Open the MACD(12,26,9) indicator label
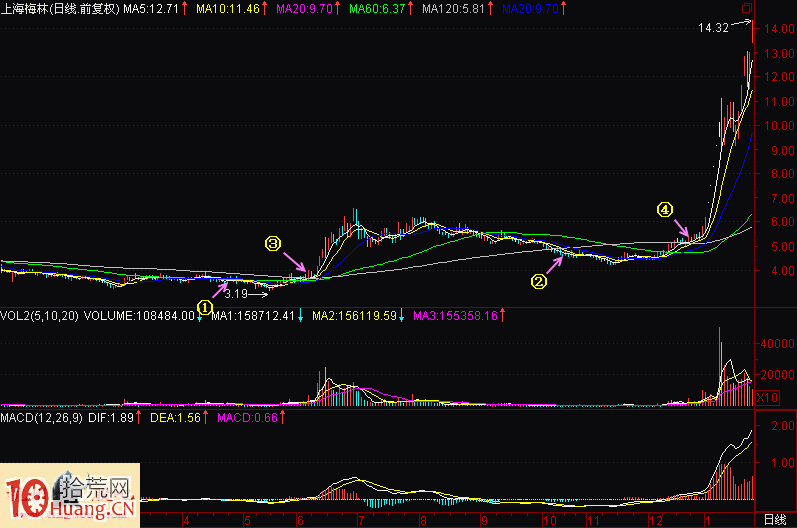The width and height of the screenshot is (797, 528). coord(42,418)
